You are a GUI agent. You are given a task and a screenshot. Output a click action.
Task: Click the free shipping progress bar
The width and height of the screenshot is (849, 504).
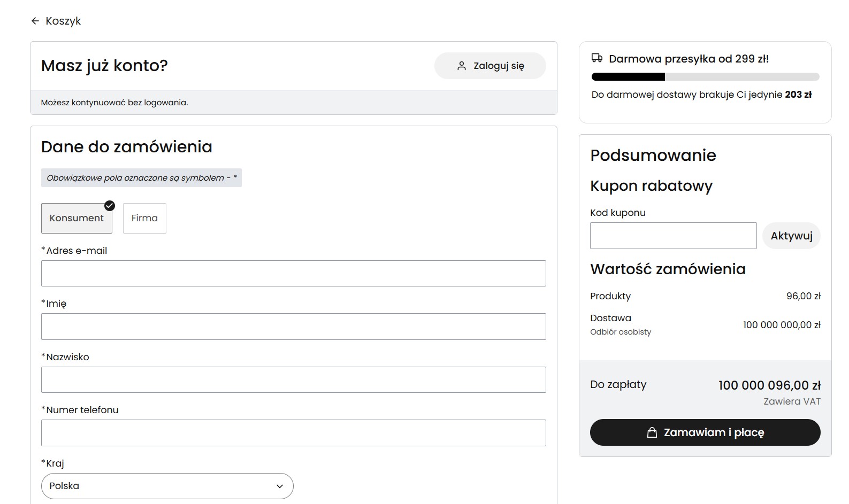pos(705,77)
